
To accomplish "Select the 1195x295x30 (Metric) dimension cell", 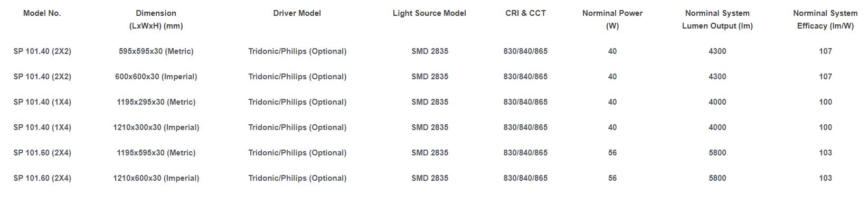I will point(156,102).
